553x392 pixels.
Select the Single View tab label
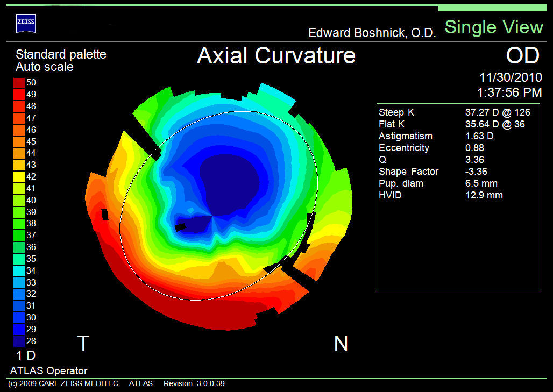[494, 27]
